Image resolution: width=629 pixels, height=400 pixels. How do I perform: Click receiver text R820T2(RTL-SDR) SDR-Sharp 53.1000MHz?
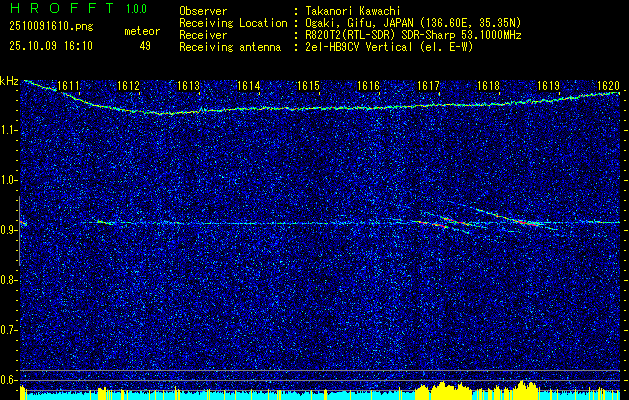[x=413, y=35]
